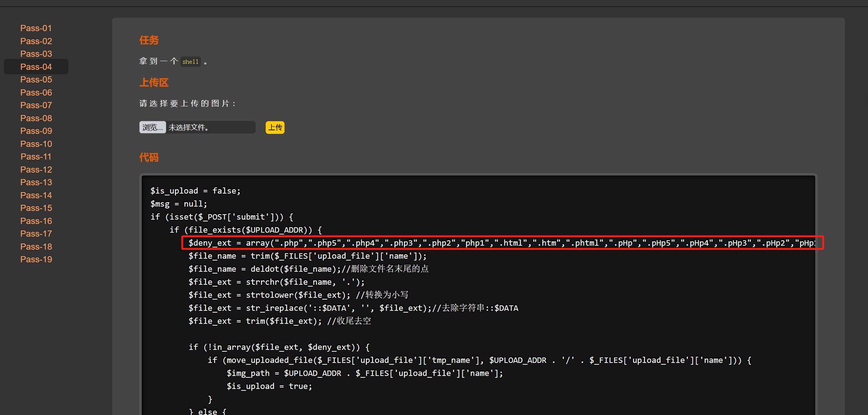The image size is (868, 415).
Task: Click the strtolower($file_ext) line
Action: (x=298, y=295)
